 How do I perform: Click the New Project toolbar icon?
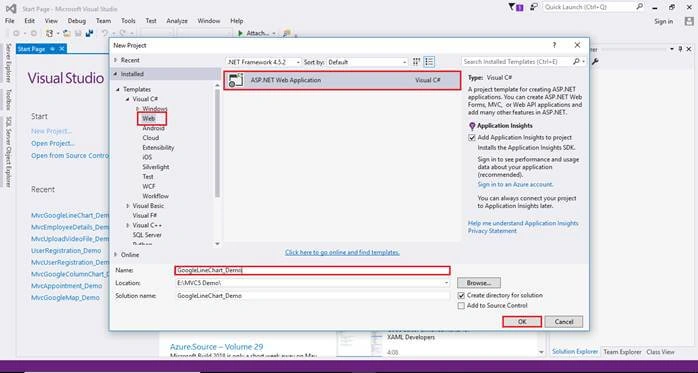pos(49,33)
